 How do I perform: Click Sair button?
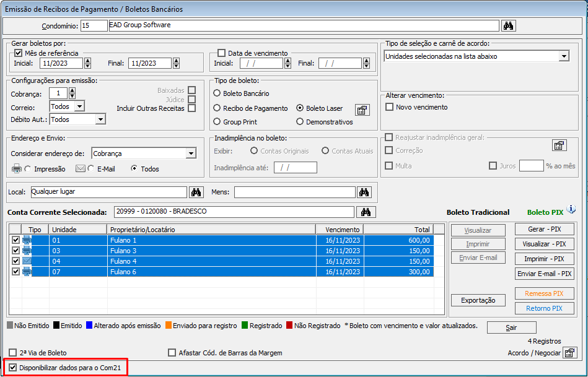[x=512, y=327]
